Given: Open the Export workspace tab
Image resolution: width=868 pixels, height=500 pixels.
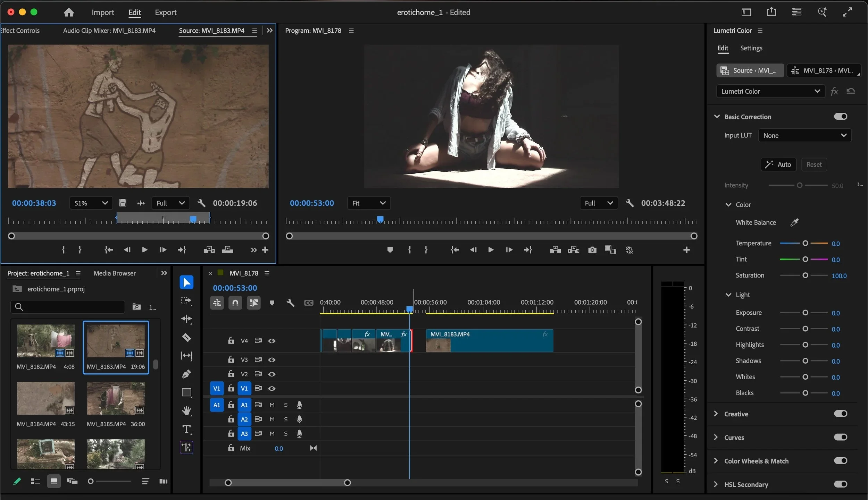Looking at the screenshot, I should 166,12.
